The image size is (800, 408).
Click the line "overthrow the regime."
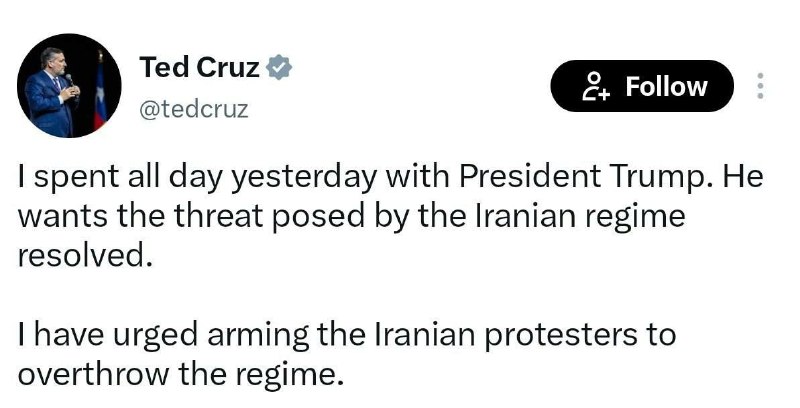coord(181,375)
